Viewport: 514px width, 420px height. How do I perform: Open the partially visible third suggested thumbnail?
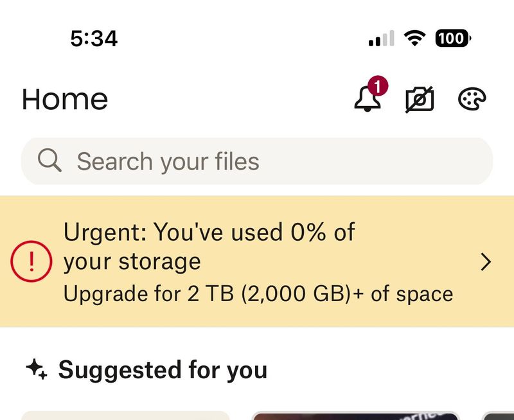500,416
